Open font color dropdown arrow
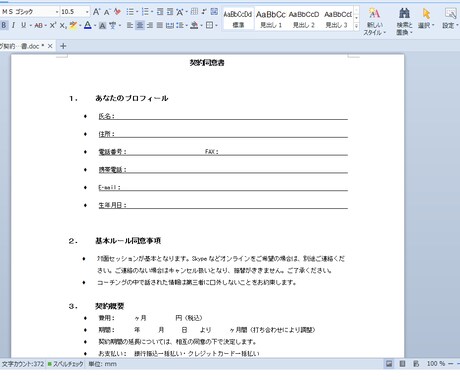The width and height of the screenshot is (460, 380). [95, 26]
